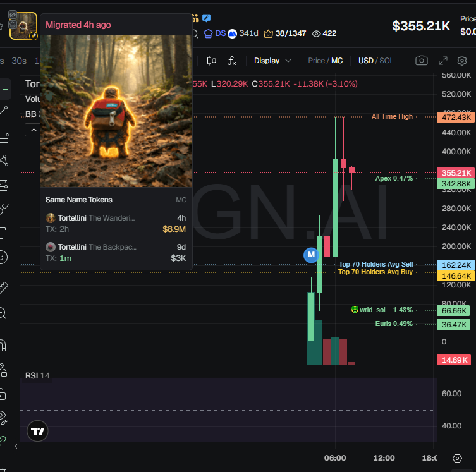Image resolution: width=476 pixels, height=472 pixels.
Task: Click the blue DS chef hat link
Action: click(x=215, y=33)
